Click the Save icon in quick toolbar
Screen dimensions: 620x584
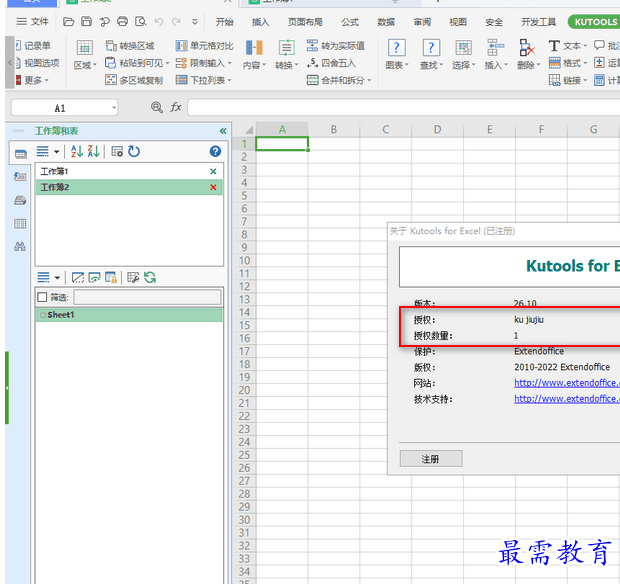pyautogui.click(x=86, y=21)
